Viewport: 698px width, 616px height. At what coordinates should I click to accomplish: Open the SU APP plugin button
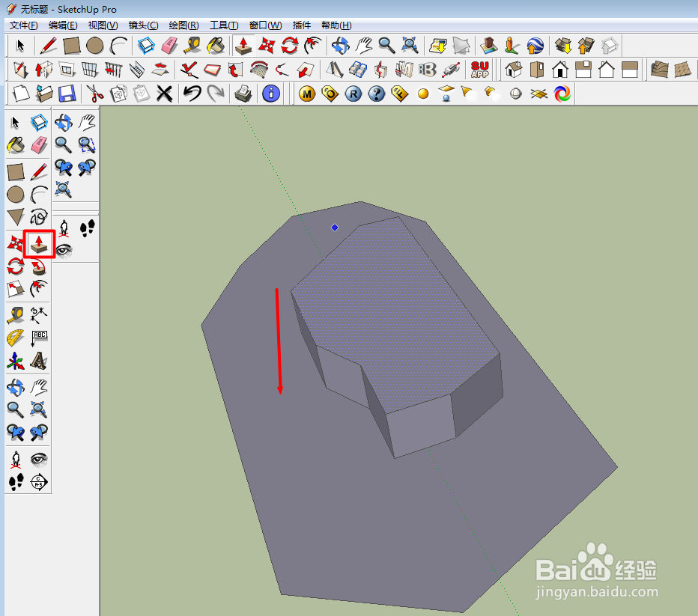click(x=480, y=70)
